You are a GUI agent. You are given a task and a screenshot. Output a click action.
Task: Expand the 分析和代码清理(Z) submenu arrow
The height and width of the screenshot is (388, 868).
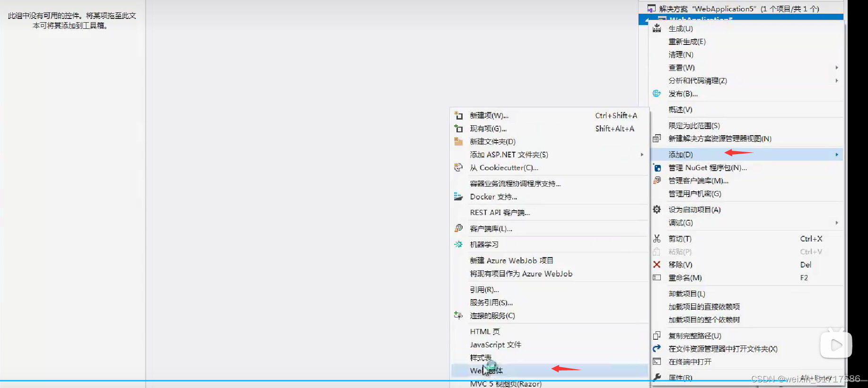click(837, 81)
